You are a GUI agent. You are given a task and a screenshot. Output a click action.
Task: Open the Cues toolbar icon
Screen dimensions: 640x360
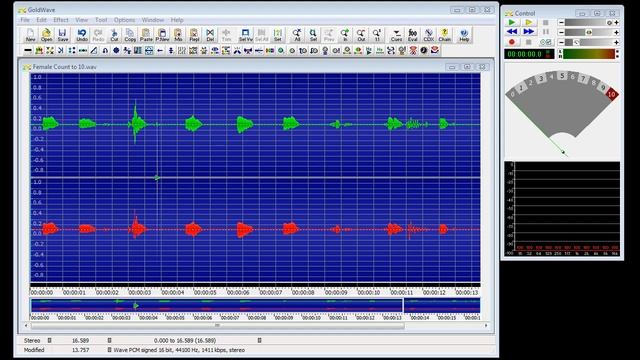396,35
